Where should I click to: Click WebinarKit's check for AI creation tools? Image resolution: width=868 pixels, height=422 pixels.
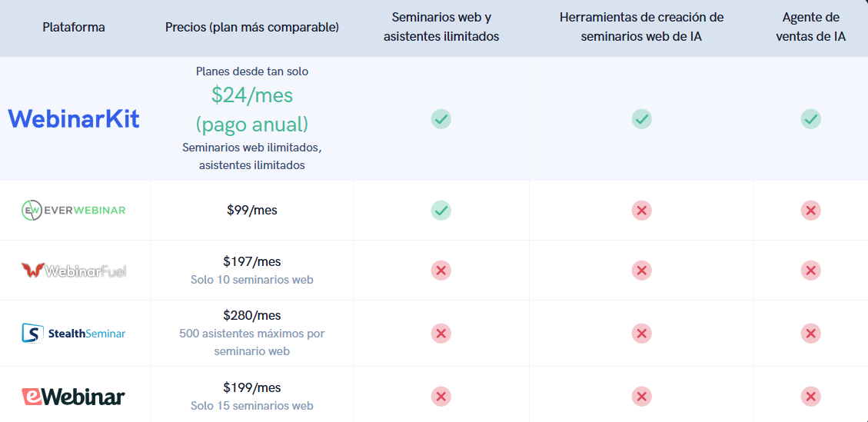pos(641,118)
